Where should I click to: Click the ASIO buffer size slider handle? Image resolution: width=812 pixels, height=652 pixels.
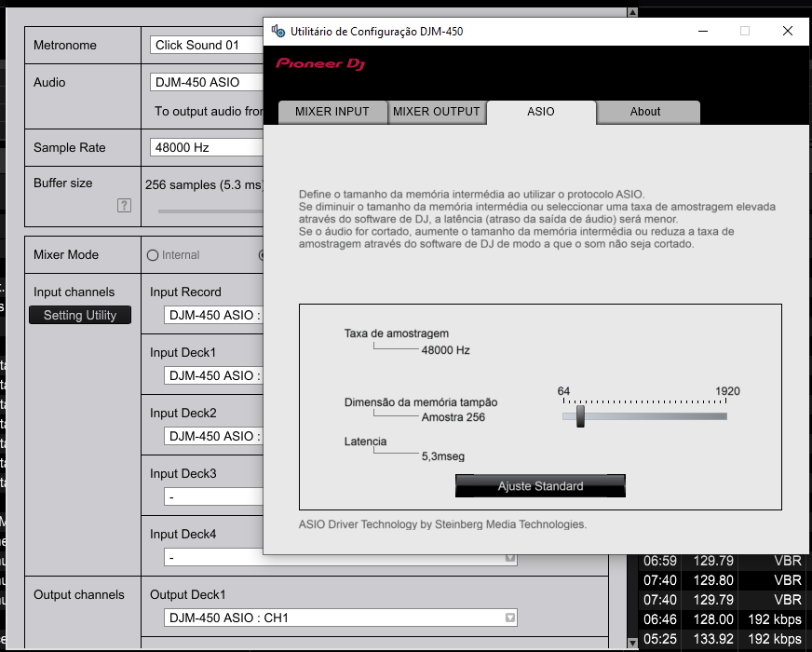[x=580, y=415]
